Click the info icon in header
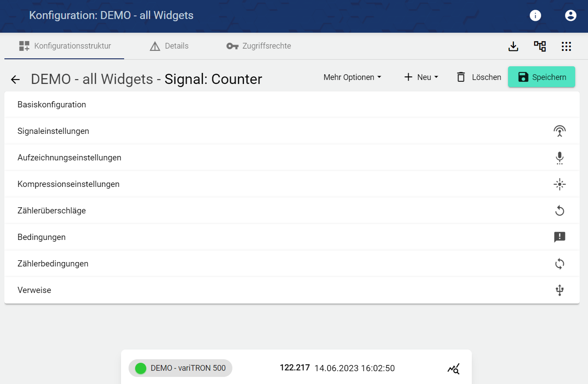This screenshot has height=384, width=588. (535, 15)
